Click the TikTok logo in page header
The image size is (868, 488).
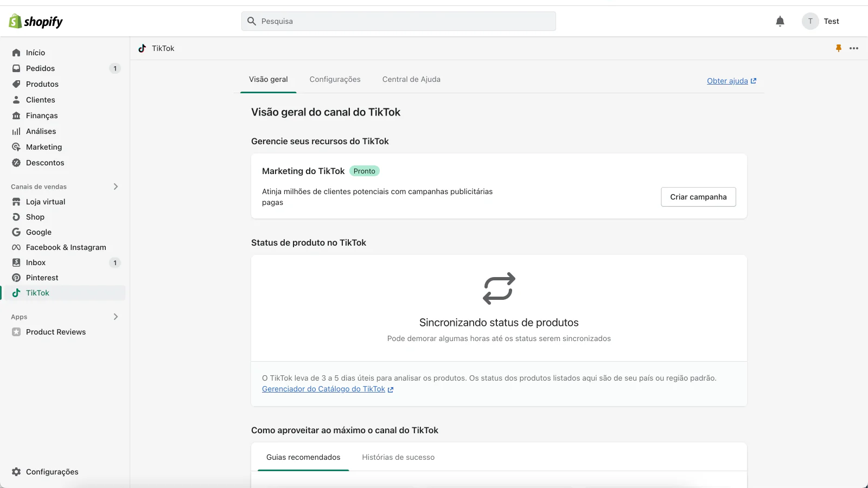click(x=142, y=48)
